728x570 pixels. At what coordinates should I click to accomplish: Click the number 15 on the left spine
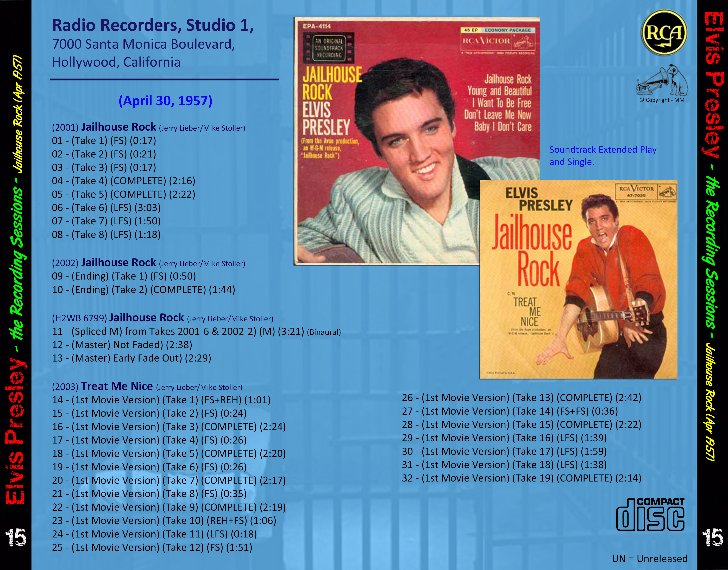[15, 538]
